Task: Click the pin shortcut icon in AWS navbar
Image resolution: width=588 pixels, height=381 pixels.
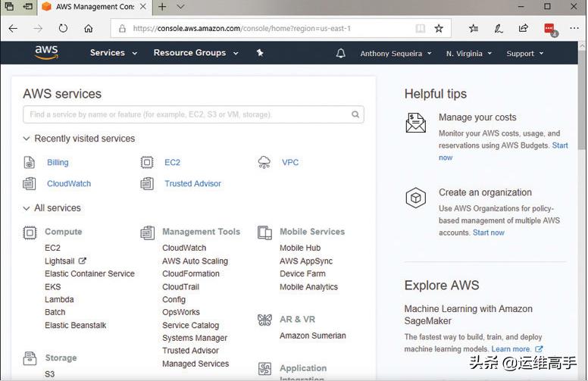Action: tap(260, 53)
